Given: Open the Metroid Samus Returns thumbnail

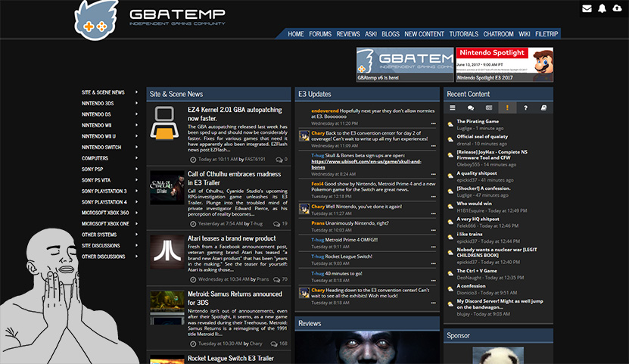Looking at the screenshot, I should coord(167,307).
